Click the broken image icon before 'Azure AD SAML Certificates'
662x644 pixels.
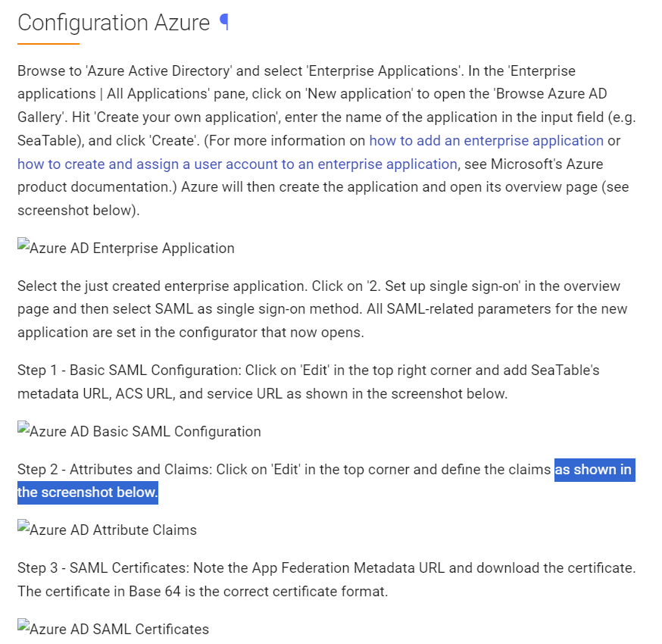(23, 625)
